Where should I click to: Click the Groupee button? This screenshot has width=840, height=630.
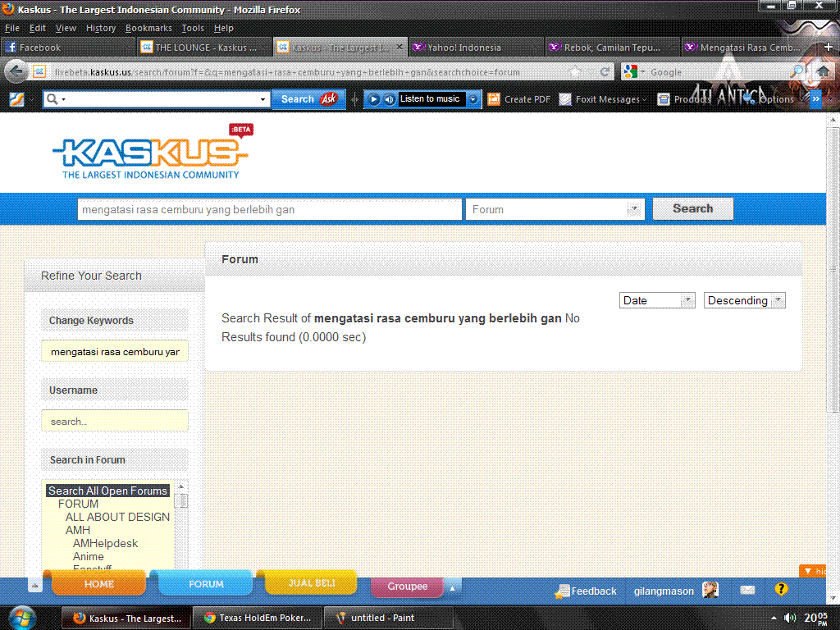407,587
